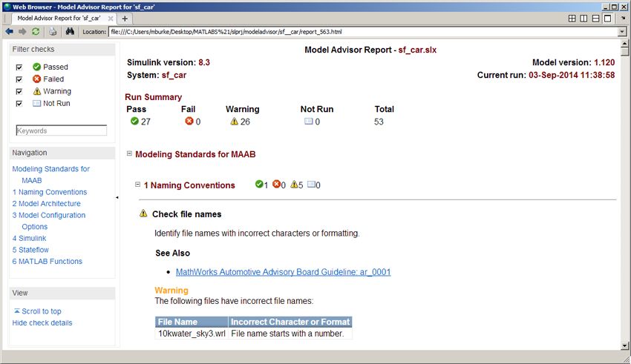Screen dimensions: 631x364
Task: Tile browser panes in grid layout
Action: tap(572, 19)
